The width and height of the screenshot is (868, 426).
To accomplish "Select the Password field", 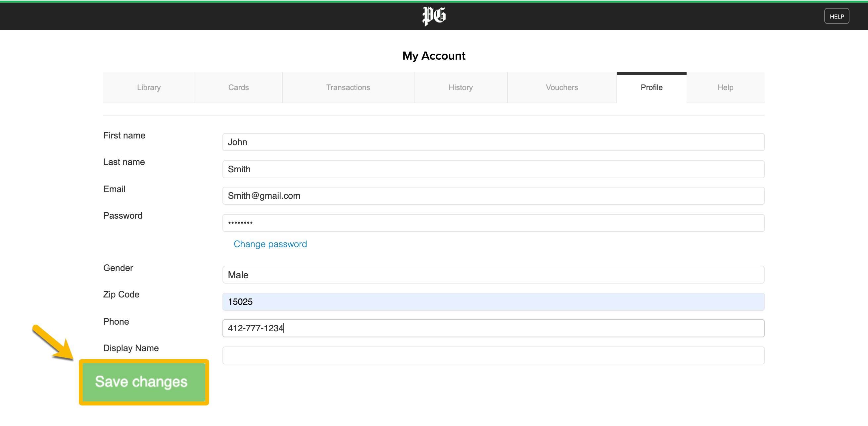I will [493, 223].
